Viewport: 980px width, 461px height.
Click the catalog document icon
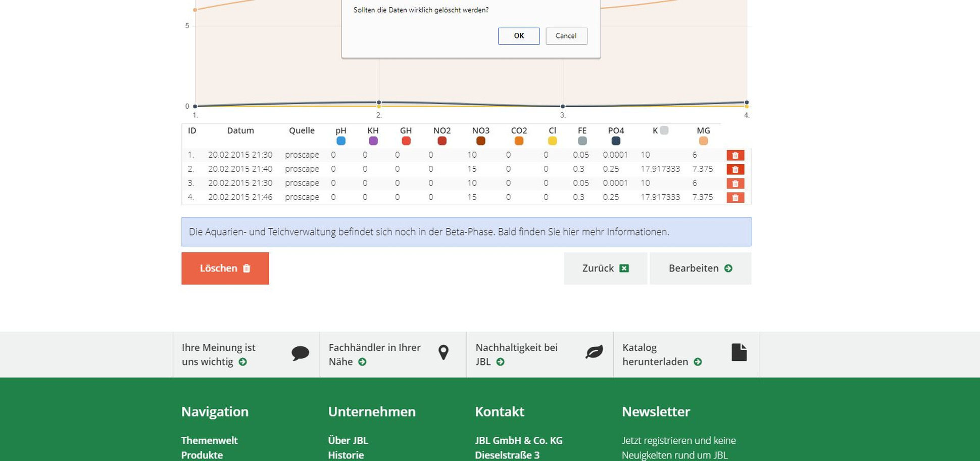coord(739,352)
